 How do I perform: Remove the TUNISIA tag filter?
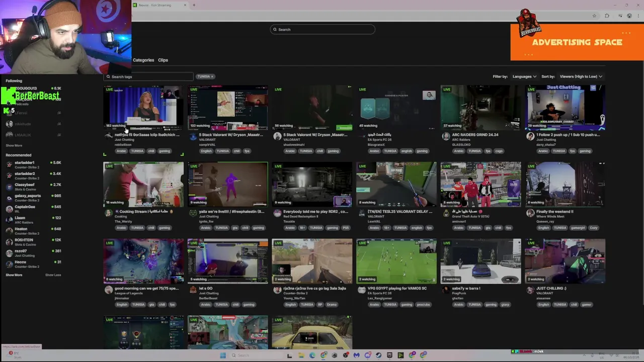(x=212, y=76)
